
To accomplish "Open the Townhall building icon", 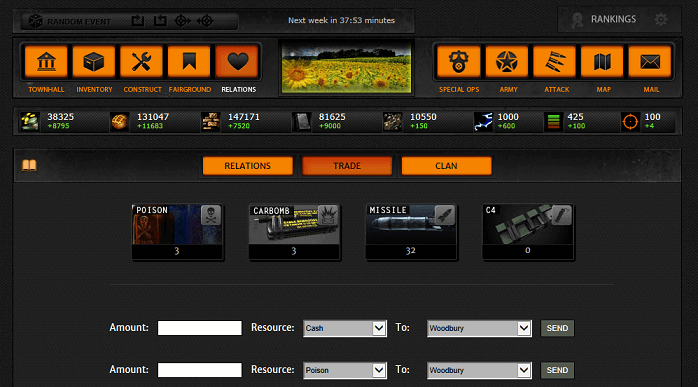I will tap(46, 61).
